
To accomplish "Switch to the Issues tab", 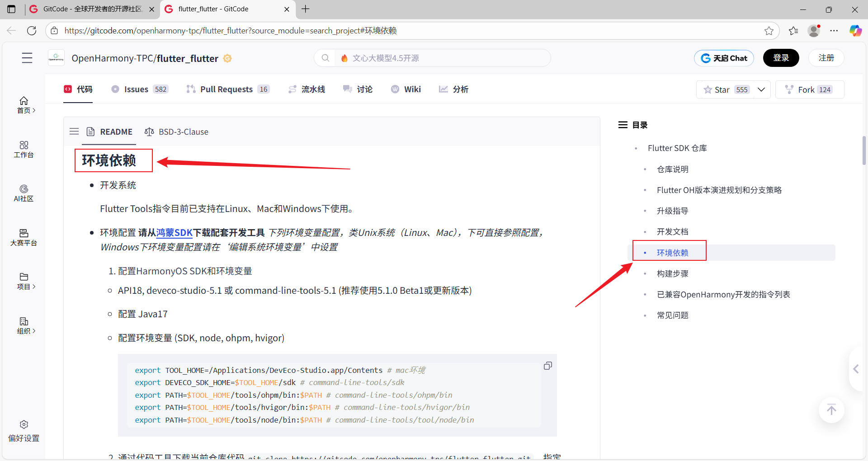I will click(140, 89).
